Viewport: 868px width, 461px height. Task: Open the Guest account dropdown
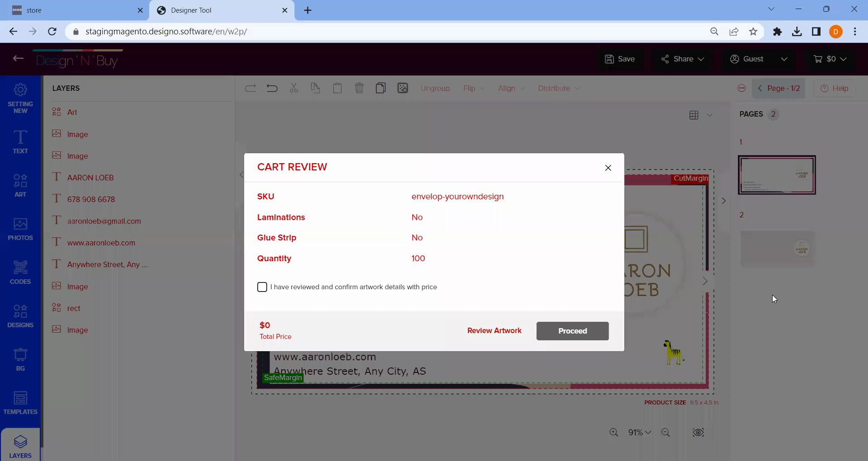[759, 59]
